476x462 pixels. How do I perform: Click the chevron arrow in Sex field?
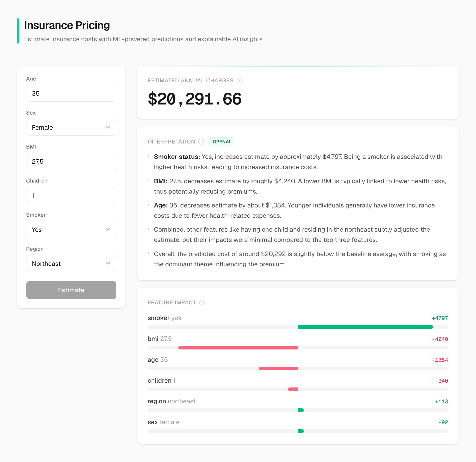[x=108, y=128]
